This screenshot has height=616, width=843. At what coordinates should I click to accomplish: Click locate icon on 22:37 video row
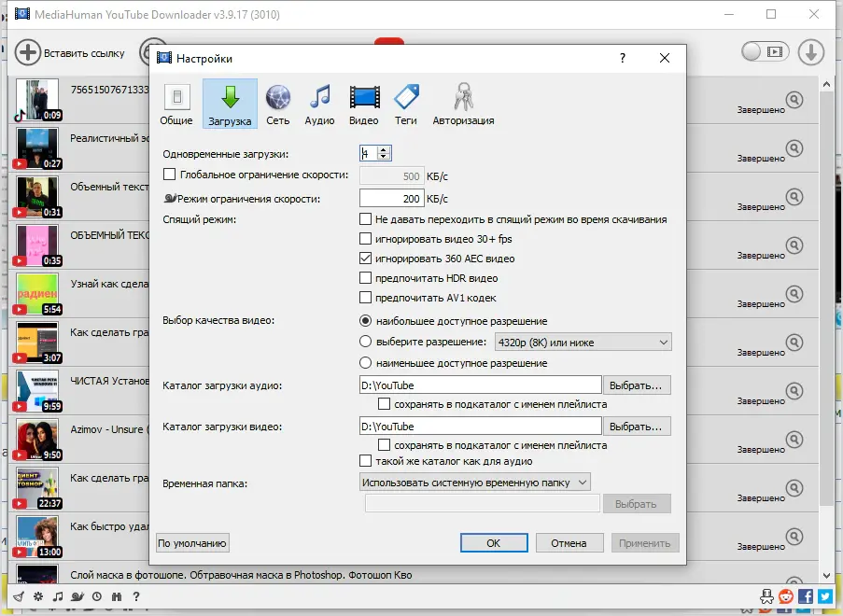794,488
